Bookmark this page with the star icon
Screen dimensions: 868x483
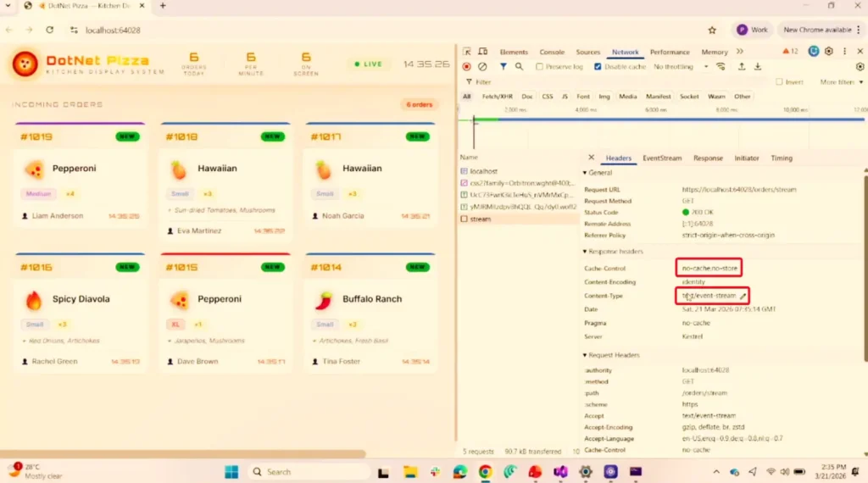click(x=712, y=30)
